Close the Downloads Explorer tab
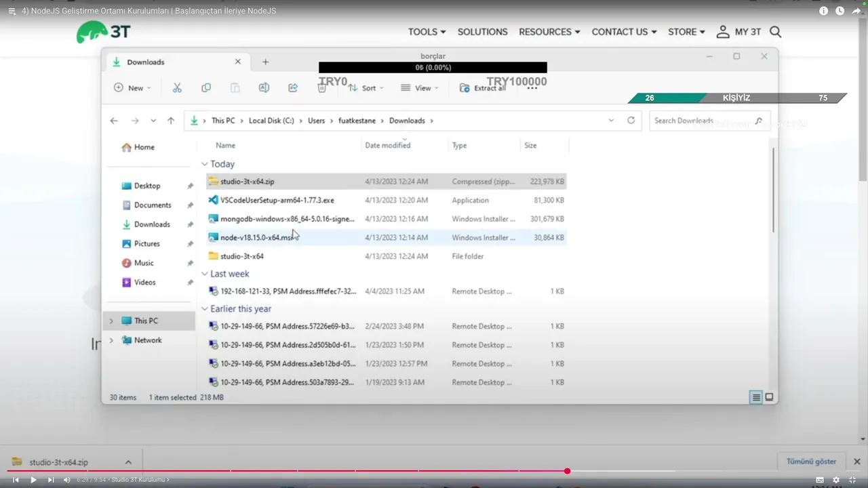 click(238, 62)
